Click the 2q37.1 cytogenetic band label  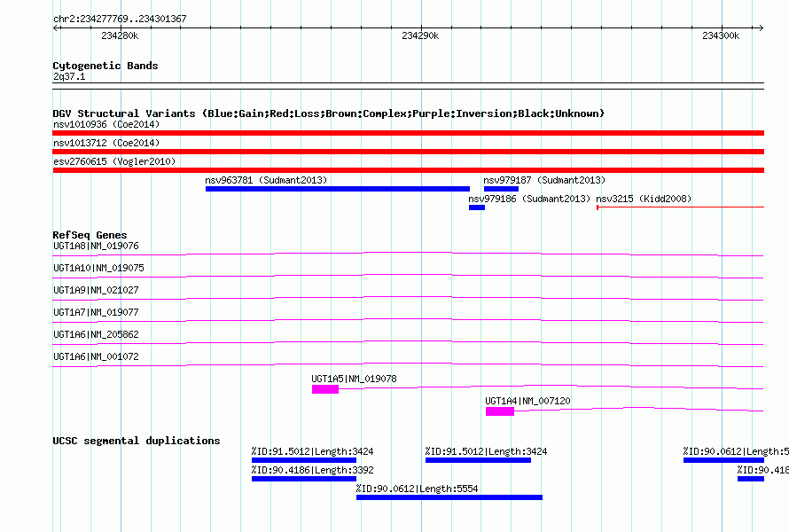(x=69, y=76)
